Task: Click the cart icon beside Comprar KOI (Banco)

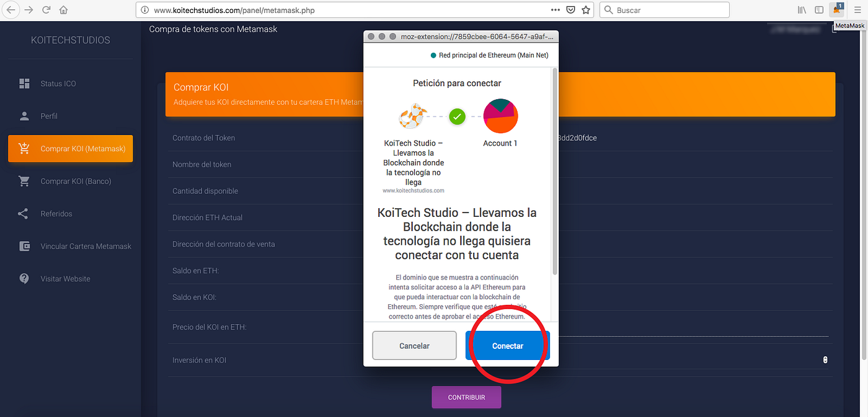Action: coord(24,181)
